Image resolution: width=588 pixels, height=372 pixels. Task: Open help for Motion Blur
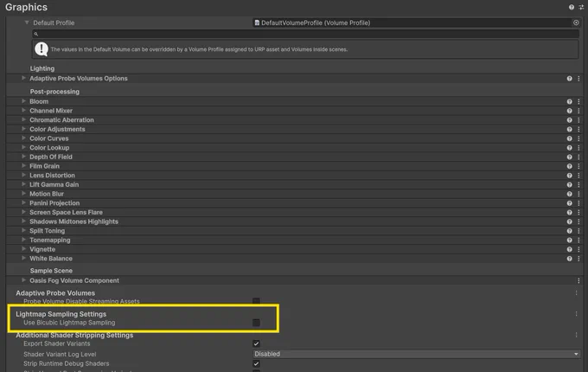[569, 194]
